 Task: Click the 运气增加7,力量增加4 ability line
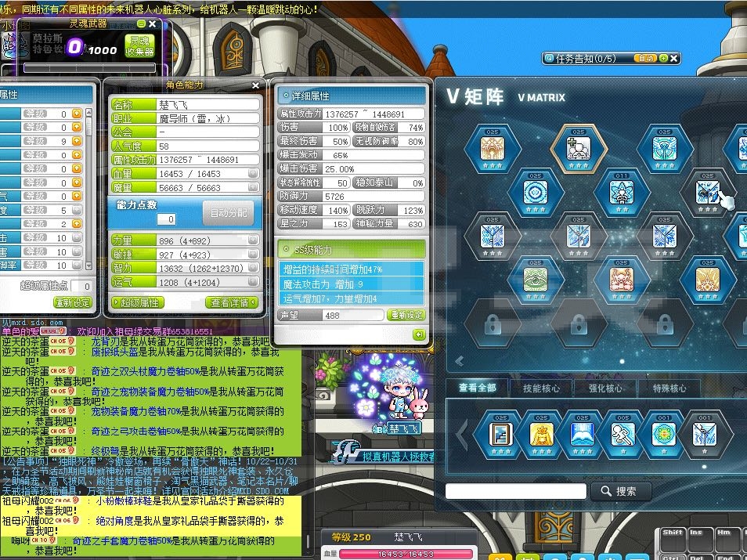[x=351, y=299]
